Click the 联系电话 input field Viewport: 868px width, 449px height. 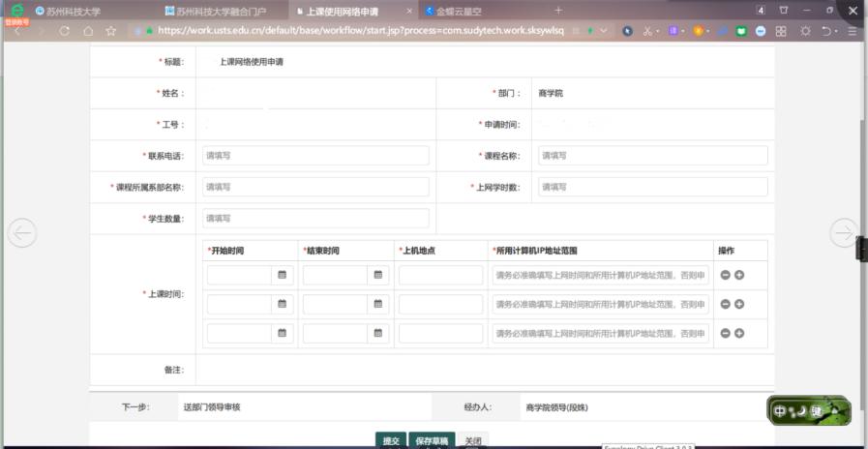click(314, 156)
